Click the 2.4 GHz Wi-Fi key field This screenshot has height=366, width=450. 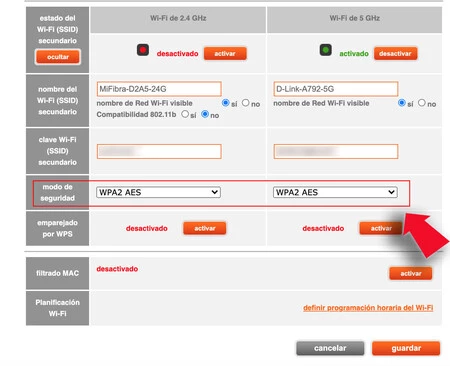[x=159, y=151]
